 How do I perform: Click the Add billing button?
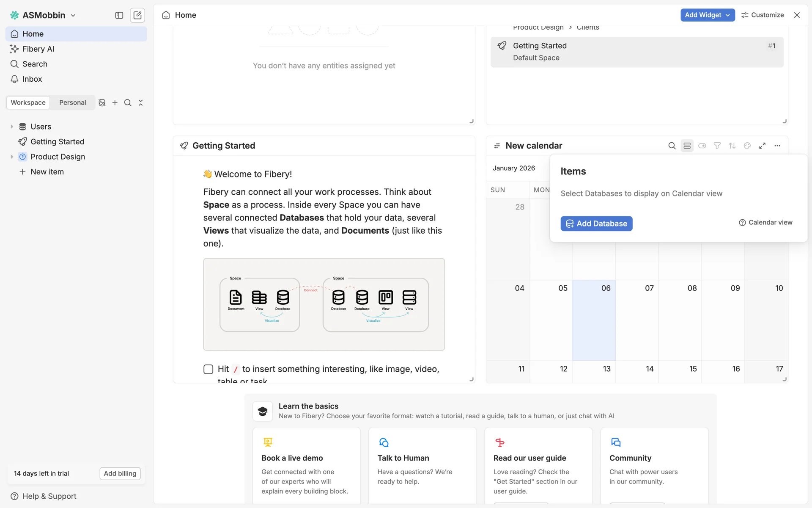120,473
